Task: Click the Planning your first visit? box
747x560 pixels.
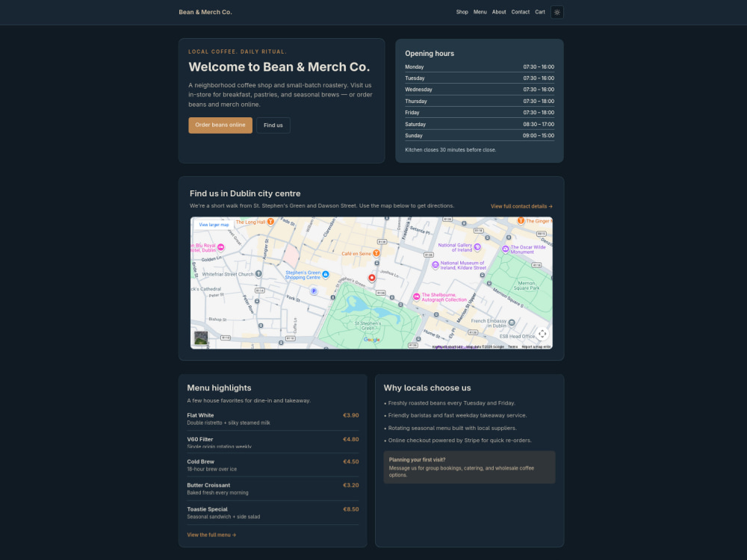Action: [x=469, y=467]
